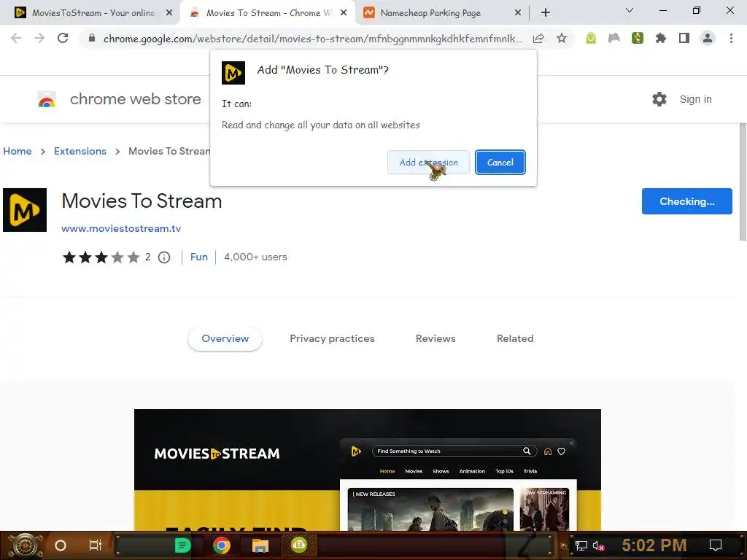Open the tab search chevron
This screenshot has width=747, height=560.
[630, 10]
